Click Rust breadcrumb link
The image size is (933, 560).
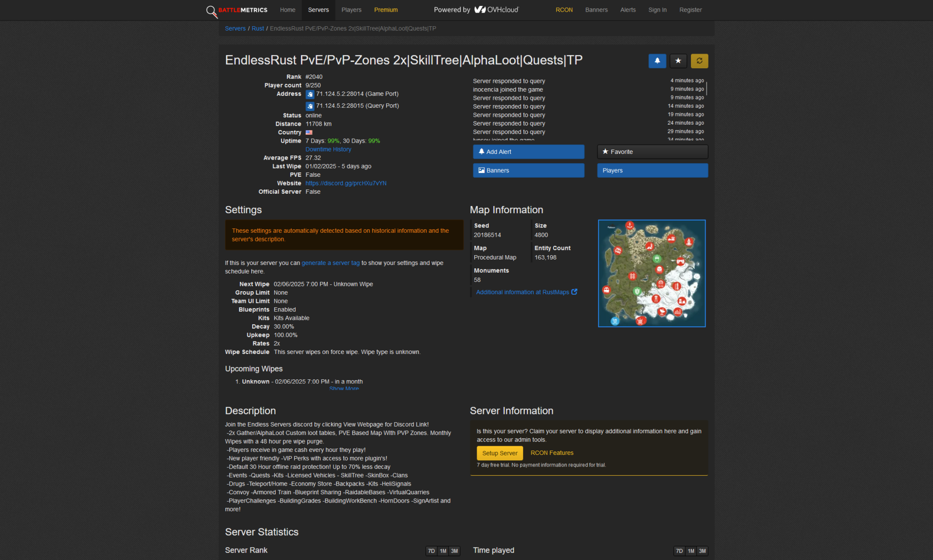tap(258, 29)
